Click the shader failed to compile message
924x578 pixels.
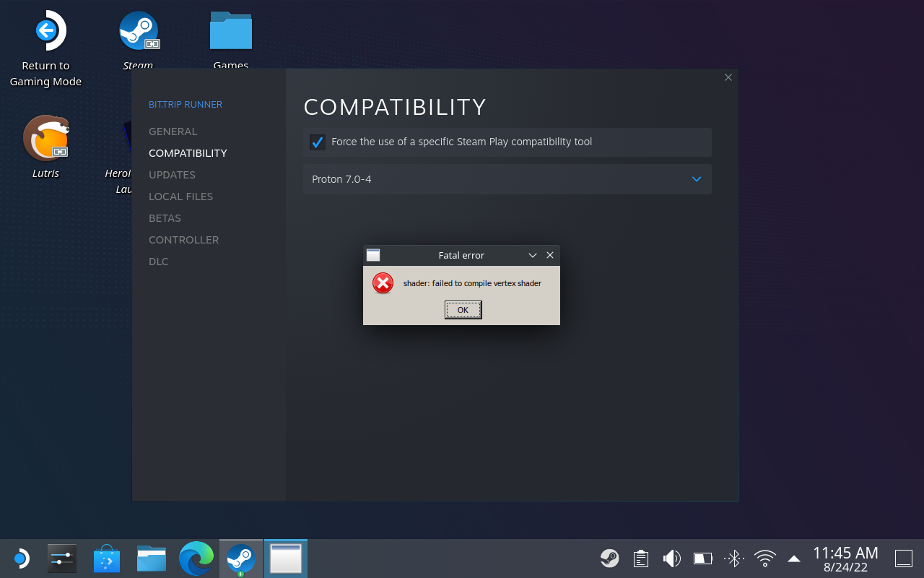click(x=472, y=283)
